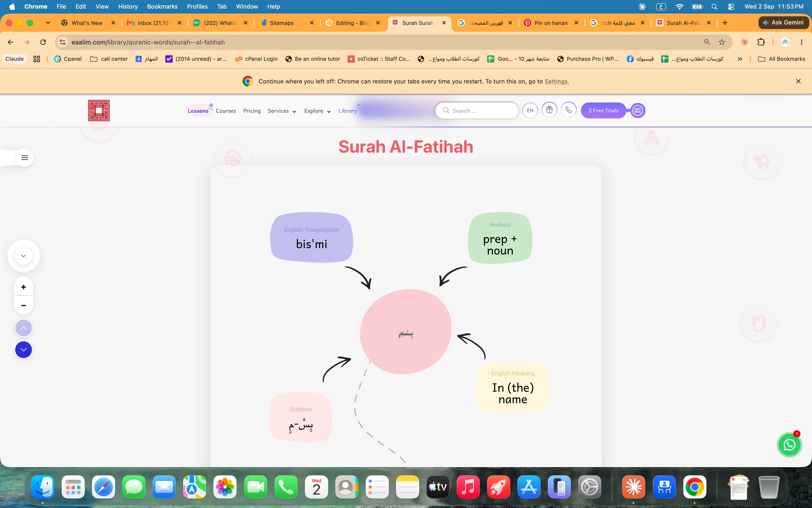Open the History menu in menu bar

128,6
